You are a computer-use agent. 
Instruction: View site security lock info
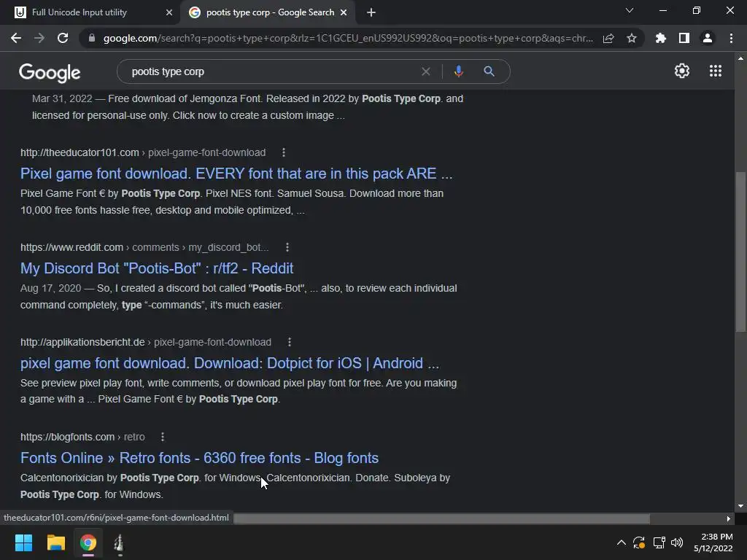click(x=91, y=38)
